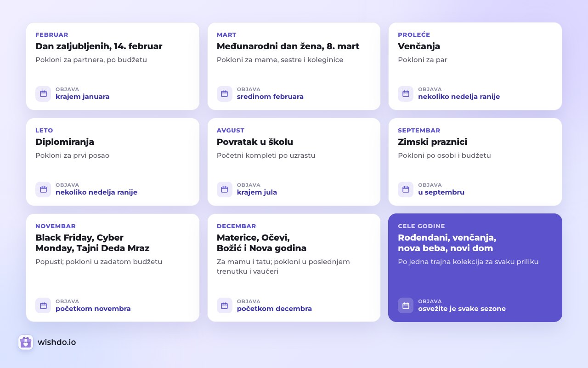Click the 'Pokloni za par' description
This screenshot has width=588, height=368.
point(423,60)
